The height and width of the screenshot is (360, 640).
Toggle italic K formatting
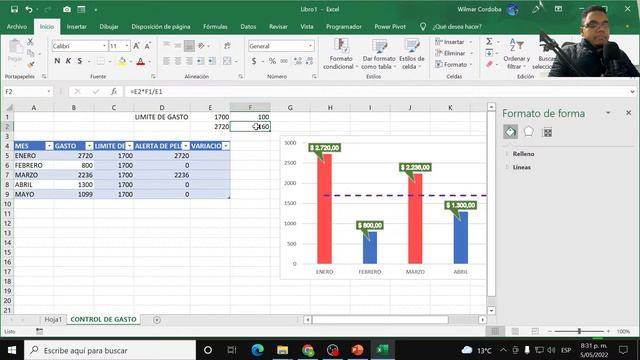pos(68,61)
